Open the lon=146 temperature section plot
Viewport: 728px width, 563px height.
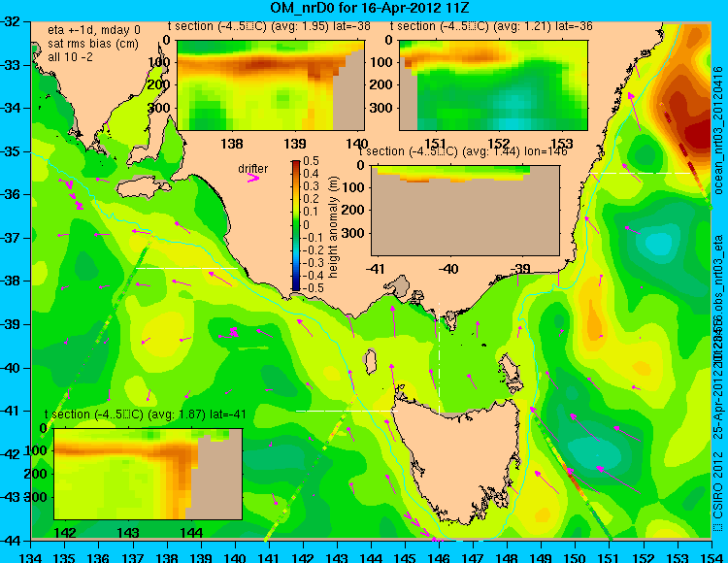465,210
